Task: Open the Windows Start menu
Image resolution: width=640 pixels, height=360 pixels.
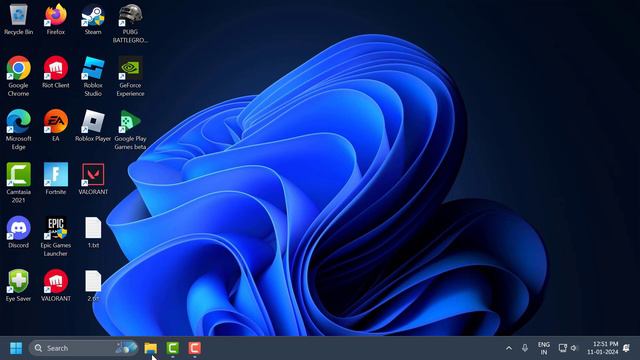Action: [x=16, y=348]
